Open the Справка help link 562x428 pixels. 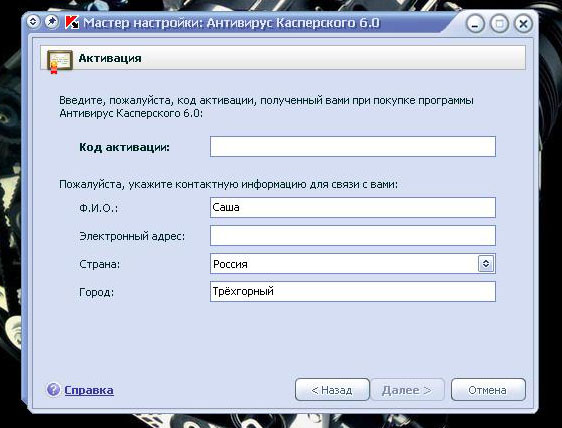pos(89,390)
